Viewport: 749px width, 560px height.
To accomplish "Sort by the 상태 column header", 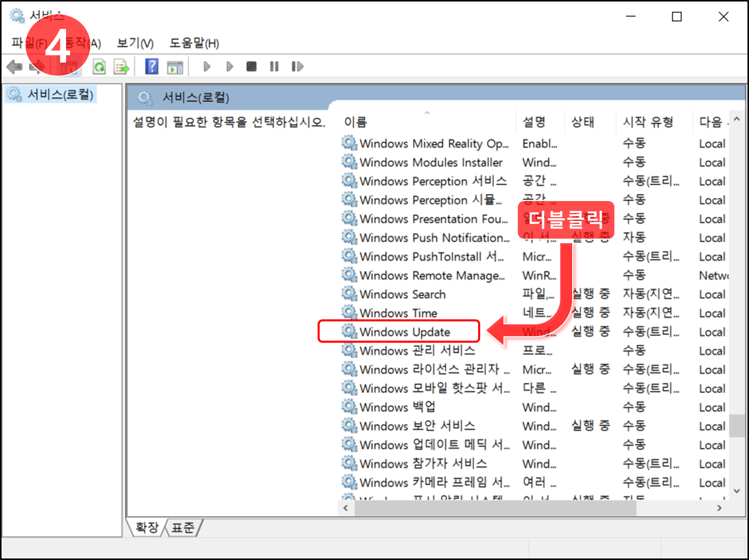I will (590, 122).
